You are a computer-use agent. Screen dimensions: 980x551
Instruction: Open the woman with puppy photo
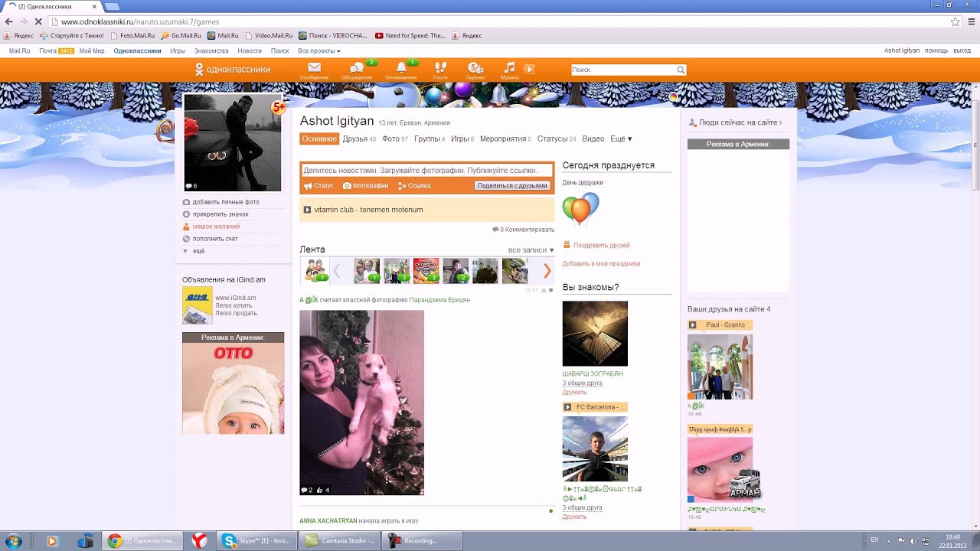[x=361, y=403]
